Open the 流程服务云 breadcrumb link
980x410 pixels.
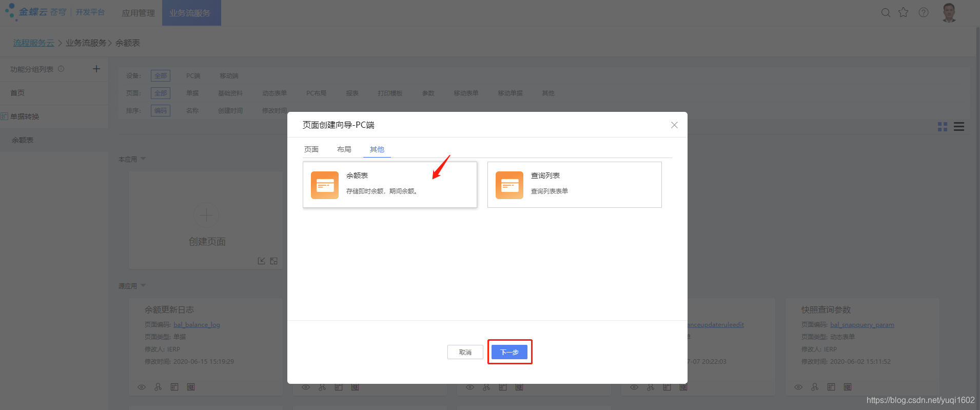pyautogui.click(x=33, y=43)
